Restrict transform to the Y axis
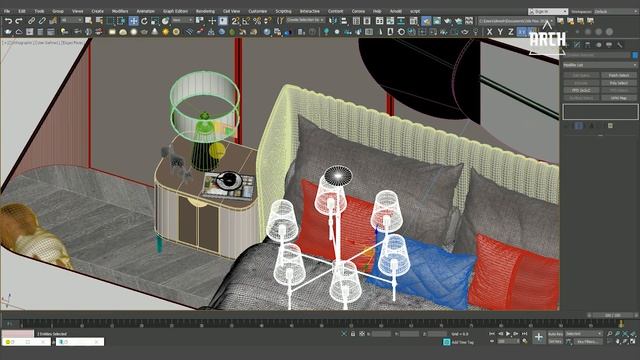This screenshot has height=360, width=640. (500, 31)
